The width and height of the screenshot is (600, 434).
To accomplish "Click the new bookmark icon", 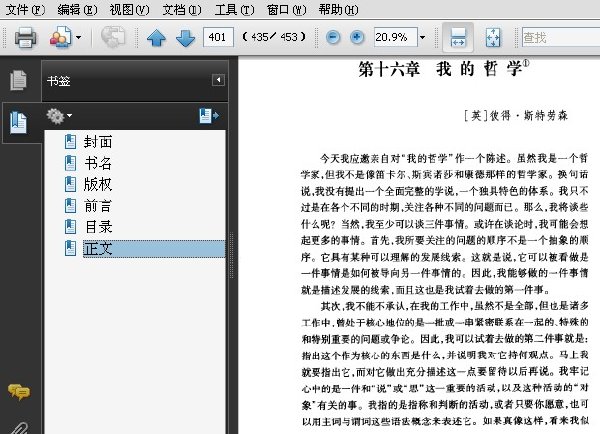I will tap(209, 116).
